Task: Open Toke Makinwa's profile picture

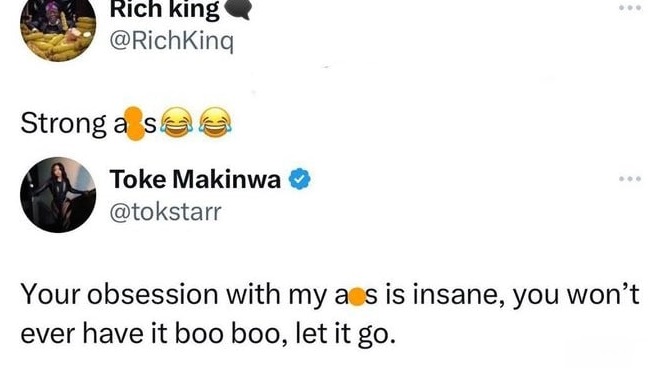Action: [x=58, y=195]
